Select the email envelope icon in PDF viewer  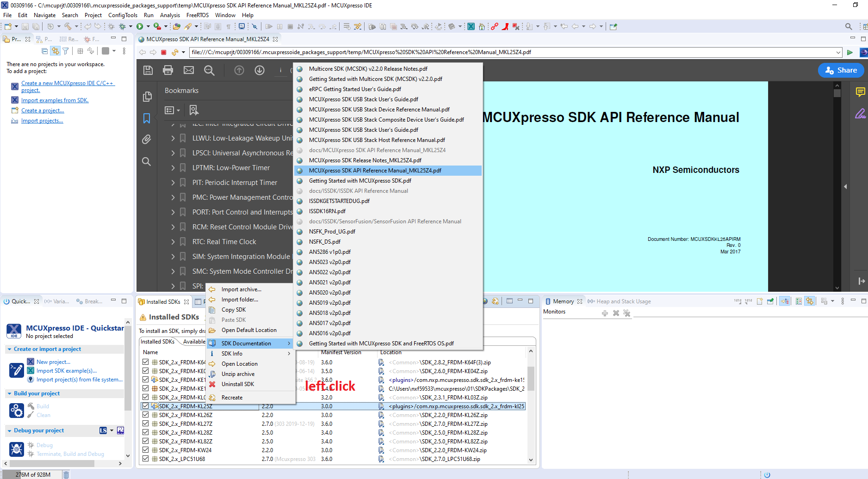tap(188, 70)
